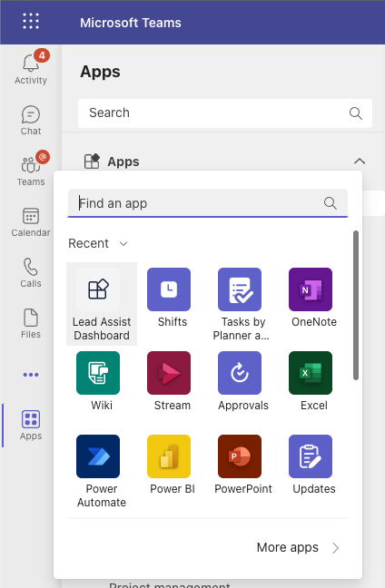This screenshot has width=385, height=588.
Task: Launch Excel from the app list
Action: pyautogui.click(x=311, y=381)
